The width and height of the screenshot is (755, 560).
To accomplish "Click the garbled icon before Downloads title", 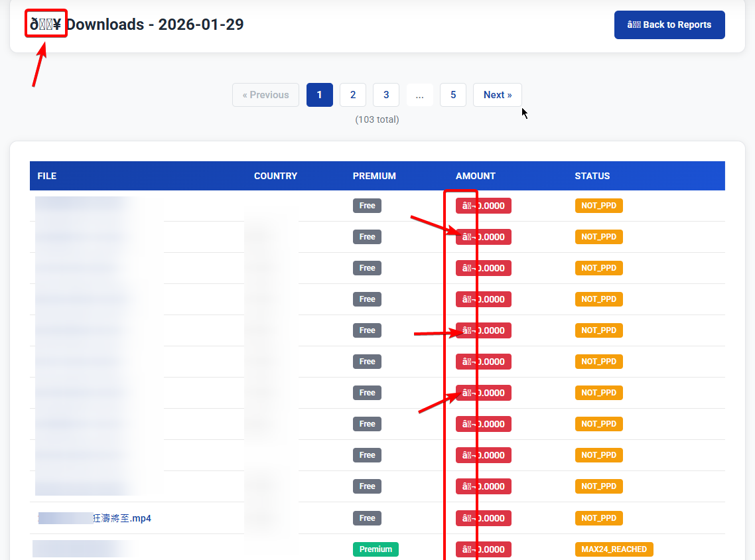I will (x=46, y=25).
